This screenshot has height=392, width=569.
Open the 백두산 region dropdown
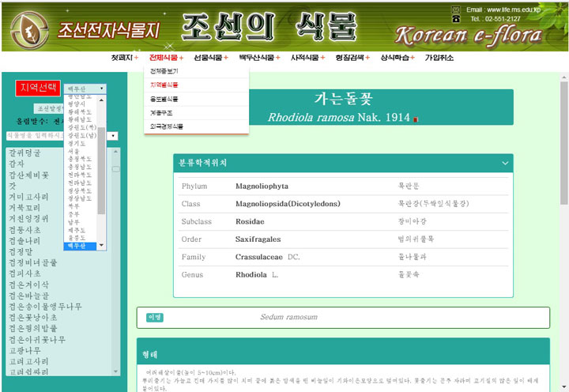point(85,89)
